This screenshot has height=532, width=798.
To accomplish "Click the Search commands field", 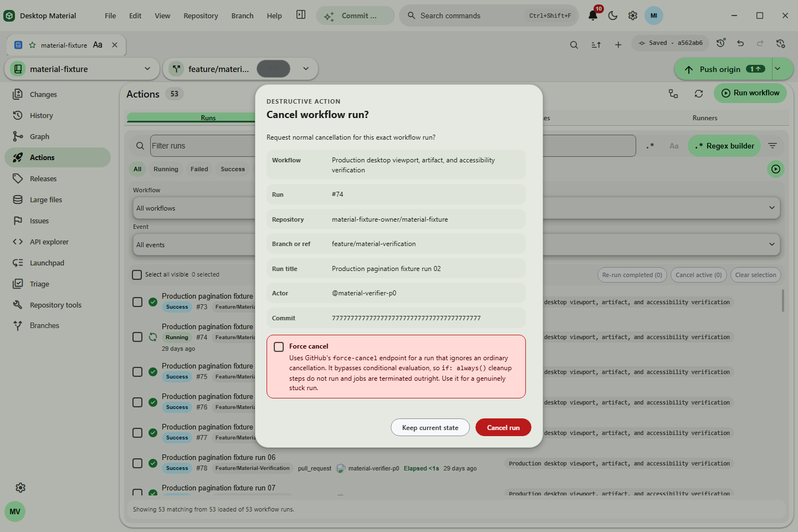I will [489, 16].
